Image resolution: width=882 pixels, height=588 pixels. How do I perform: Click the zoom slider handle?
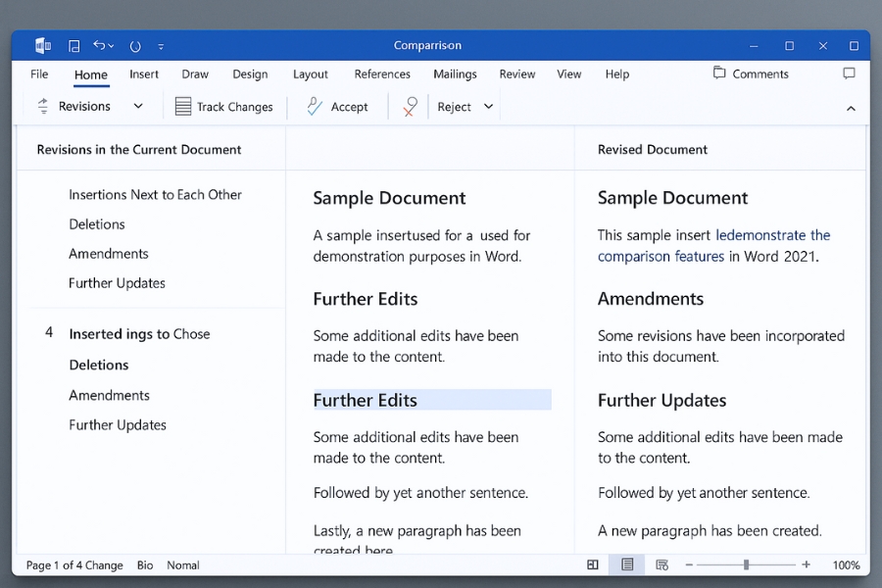[747, 564]
